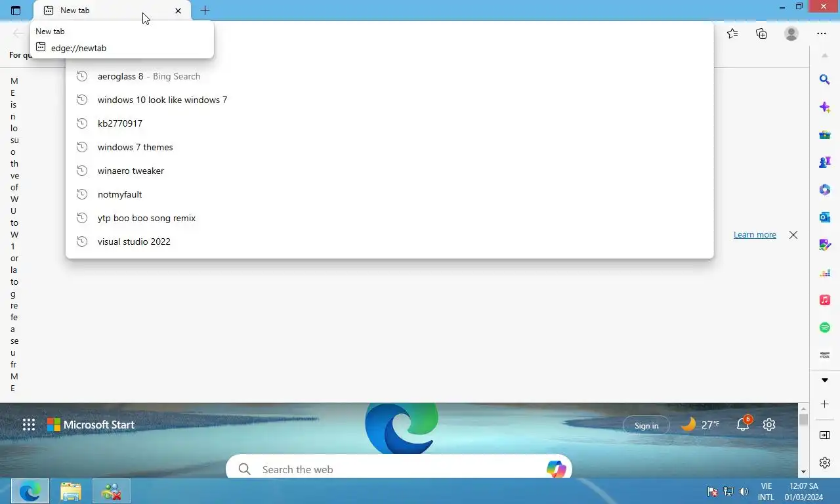Viewport: 840px width, 504px height.
Task: Collapse sidebar apps with up arrow
Action: [x=825, y=56]
